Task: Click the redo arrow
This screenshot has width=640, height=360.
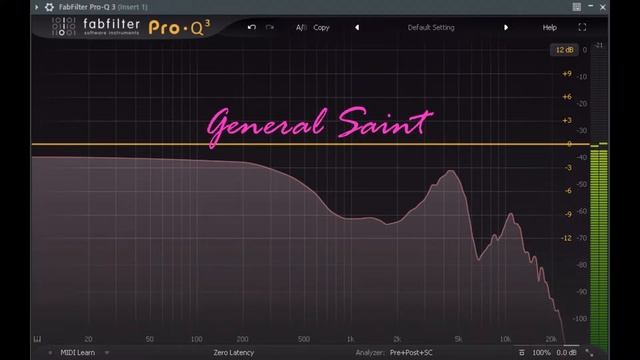Action: [x=270, y=27]
